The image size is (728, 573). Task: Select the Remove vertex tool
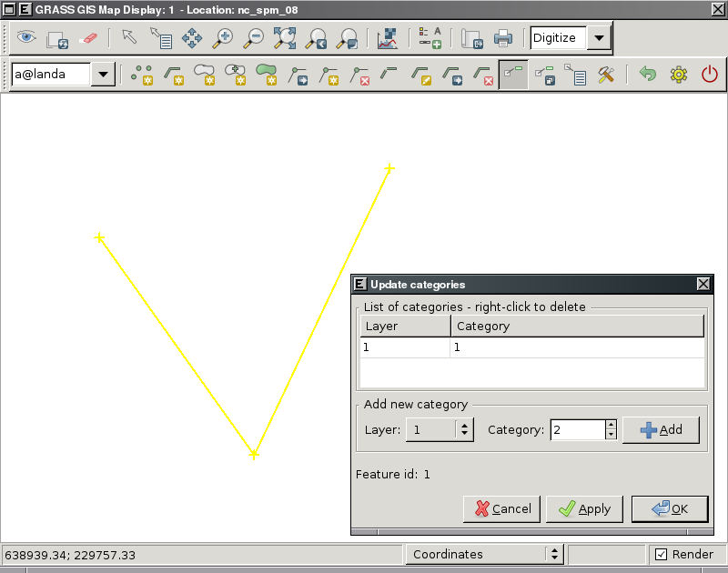[359, 75]
